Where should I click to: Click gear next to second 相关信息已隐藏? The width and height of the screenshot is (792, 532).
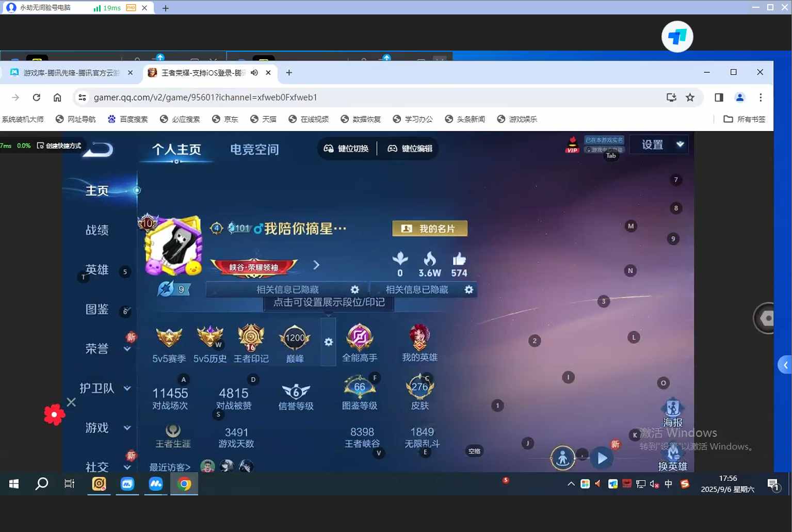469,289
